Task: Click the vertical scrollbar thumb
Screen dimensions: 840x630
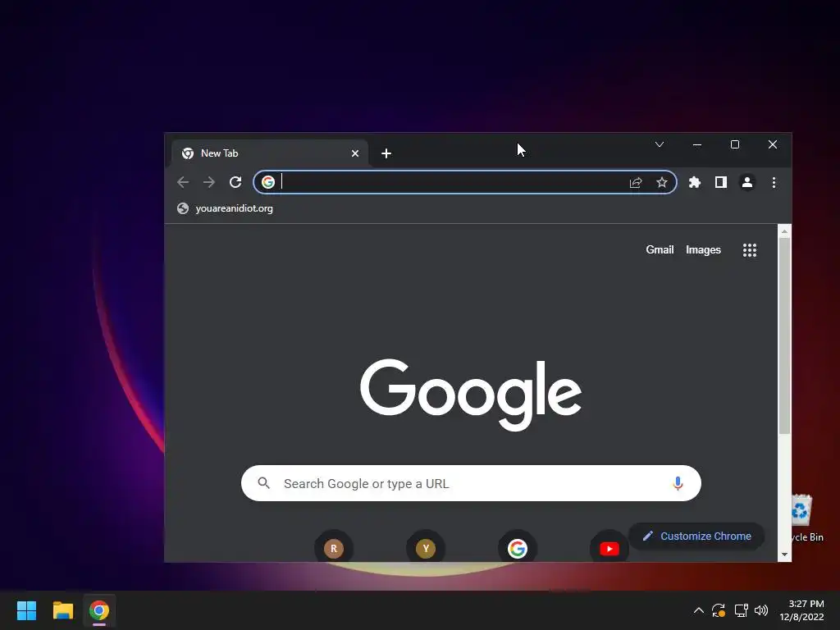Action: click(x=784, y=336)
